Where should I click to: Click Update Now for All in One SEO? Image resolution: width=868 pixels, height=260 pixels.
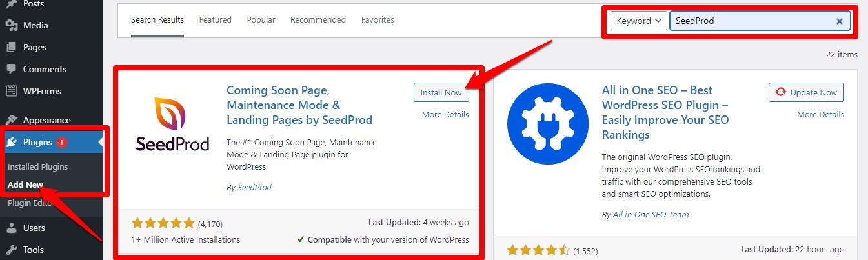click(x=806, y=92)
